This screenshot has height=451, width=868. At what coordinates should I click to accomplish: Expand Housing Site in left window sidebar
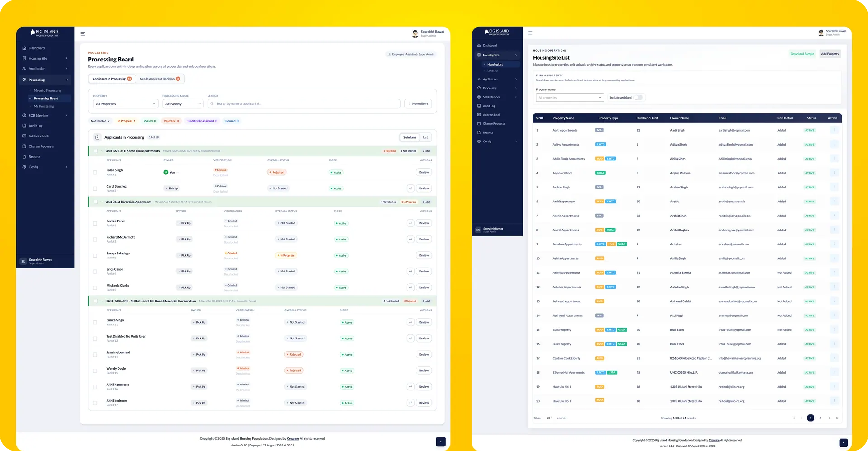pos(45,58)
